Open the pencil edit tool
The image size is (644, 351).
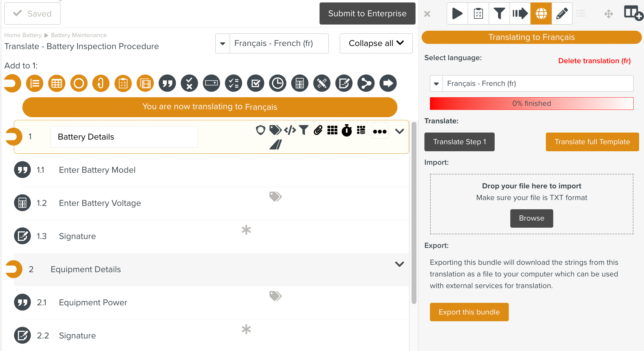coord(562,13)
